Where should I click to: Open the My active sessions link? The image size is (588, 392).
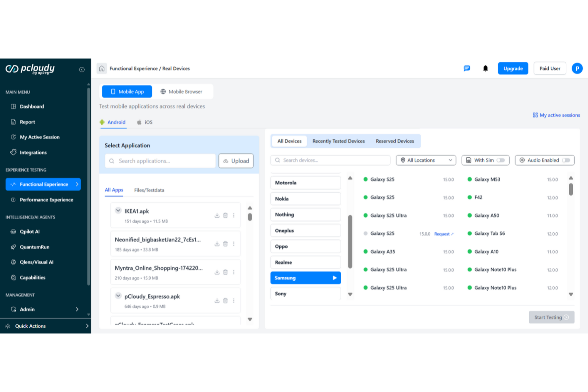[x=556, y=115]
